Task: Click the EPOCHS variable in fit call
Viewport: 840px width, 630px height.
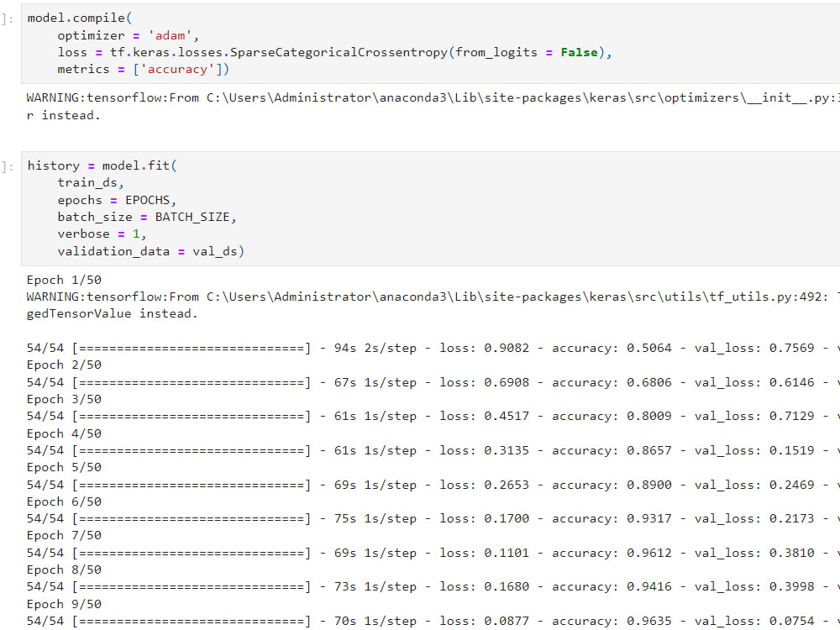Action: point(147,200)
